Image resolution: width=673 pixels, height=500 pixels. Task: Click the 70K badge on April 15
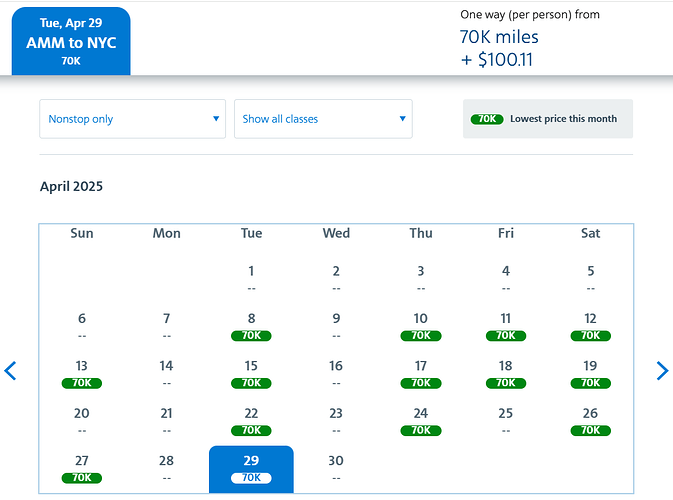pos(251,383)
